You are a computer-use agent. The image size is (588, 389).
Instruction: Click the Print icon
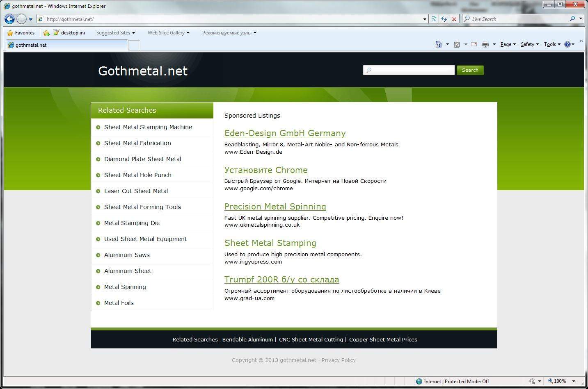tap(485, 44)
